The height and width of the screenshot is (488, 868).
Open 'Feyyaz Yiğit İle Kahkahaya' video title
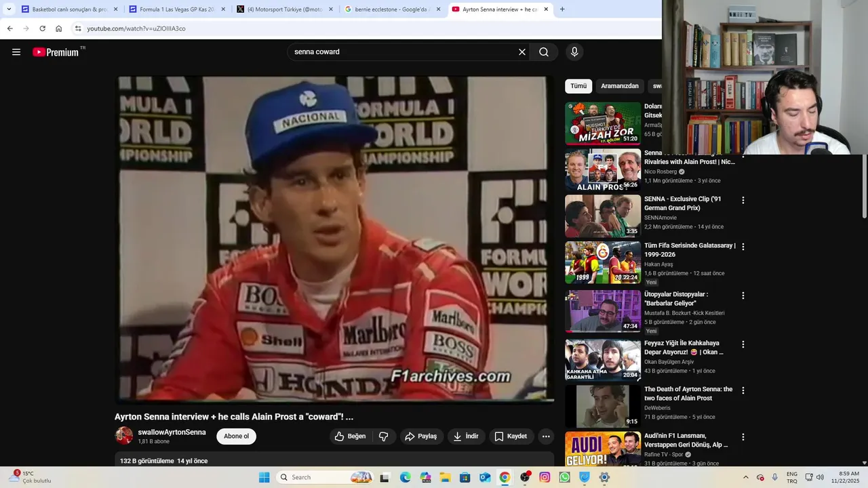click(684, 348)
